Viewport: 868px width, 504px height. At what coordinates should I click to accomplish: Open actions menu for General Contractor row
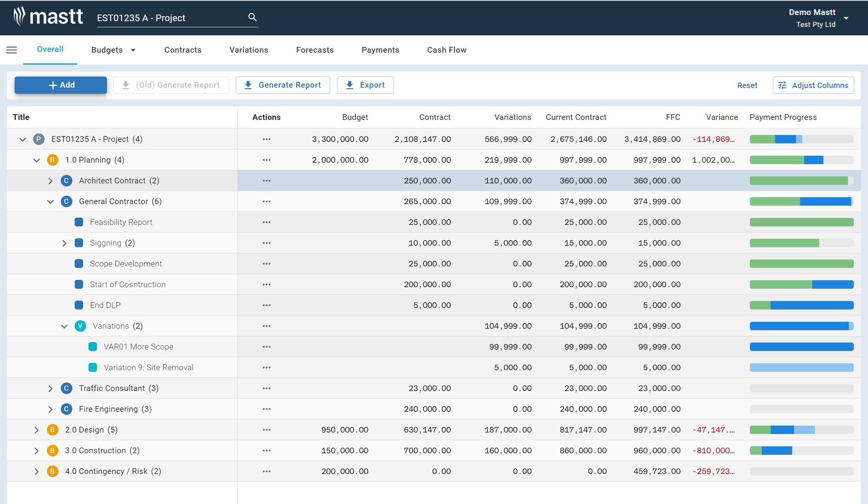[267, 201]
